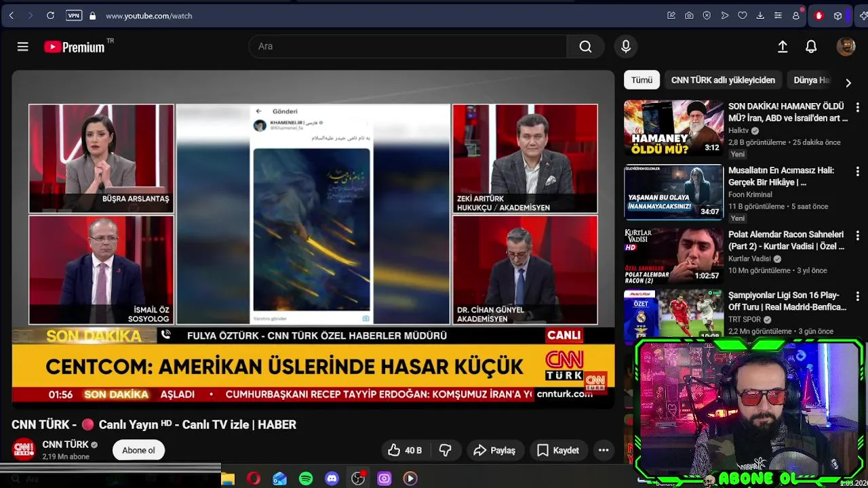Open Şampiyonlar Ligi Son 16 video title

tap(787, 301)
